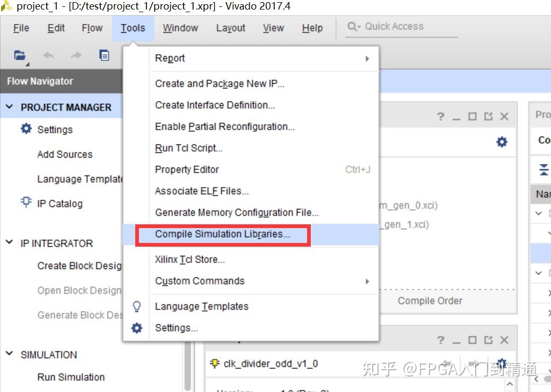Image resolution: width=551 pixels, height=392 pixels.
Task: Choose Create Interface Definition
Action: click(x=251, y=105)
